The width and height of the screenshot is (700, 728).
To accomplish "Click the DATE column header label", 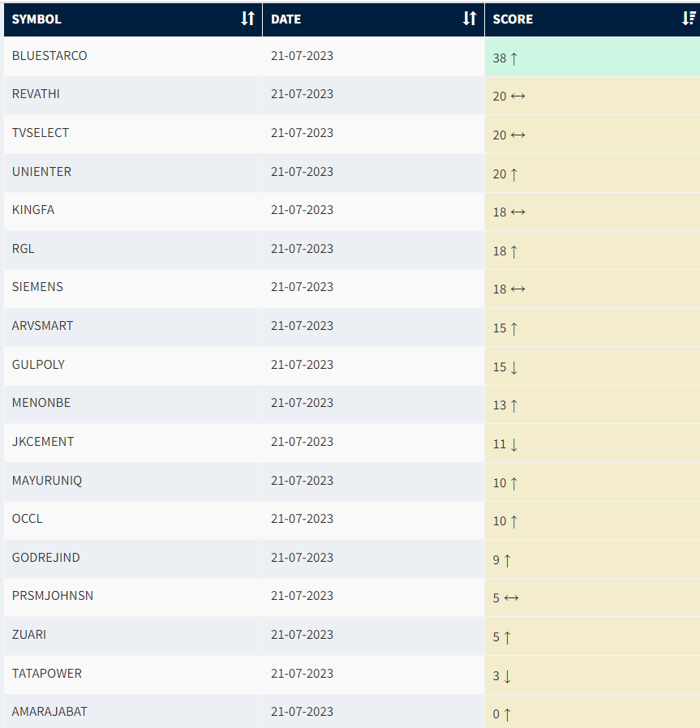I will point(286,19).
